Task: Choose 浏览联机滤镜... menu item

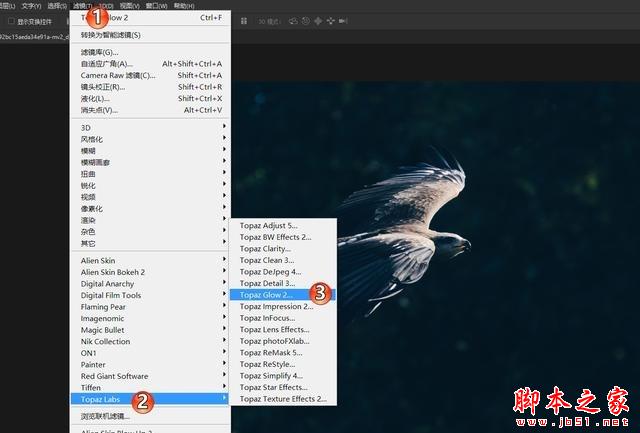Action: tap(150, 416)
